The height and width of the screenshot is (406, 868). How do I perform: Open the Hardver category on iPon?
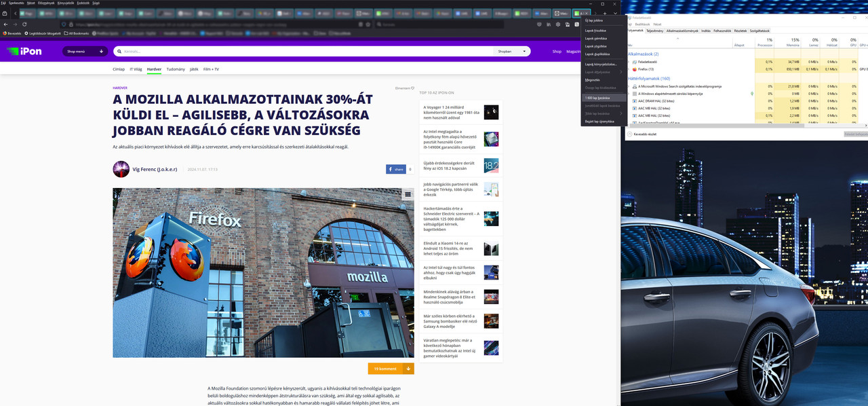tap(154, 69)
